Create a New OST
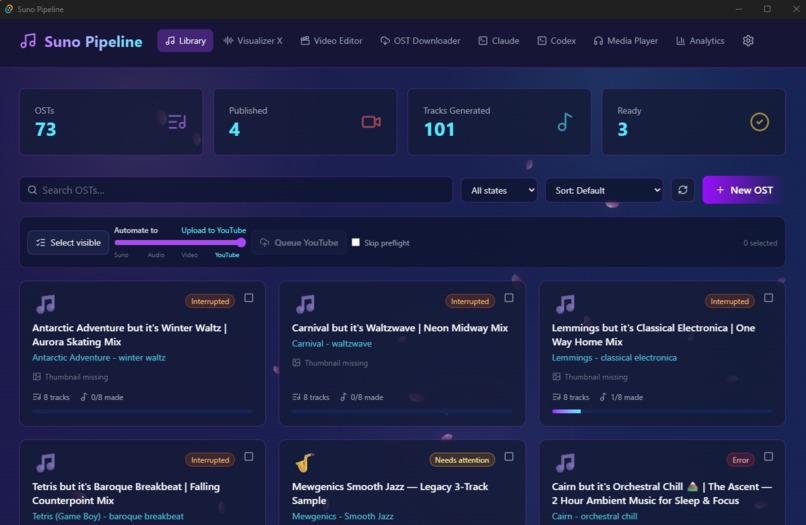 pyautogui.click(x=743, y=190)
